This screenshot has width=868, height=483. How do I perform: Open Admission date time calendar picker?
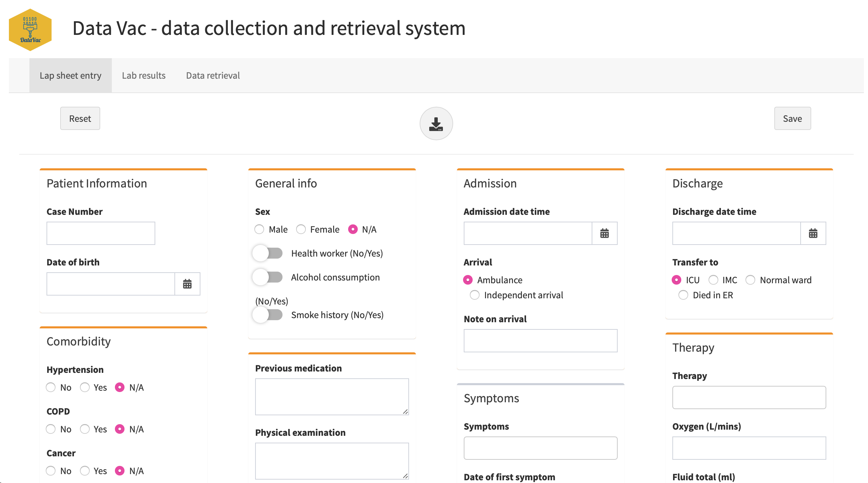(604, 233)
